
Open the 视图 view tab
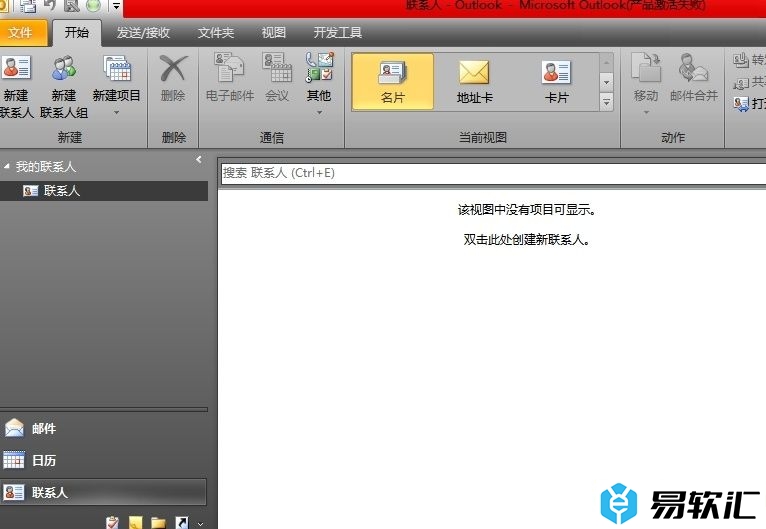point(274,33)
